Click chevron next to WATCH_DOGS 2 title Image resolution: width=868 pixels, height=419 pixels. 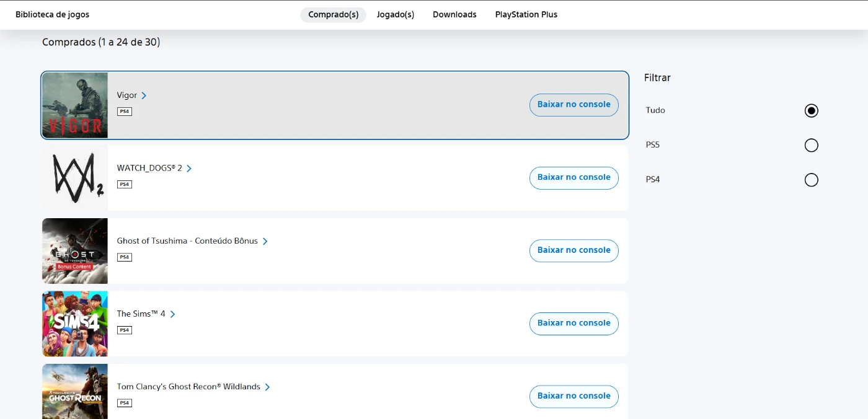coord(189,169)
